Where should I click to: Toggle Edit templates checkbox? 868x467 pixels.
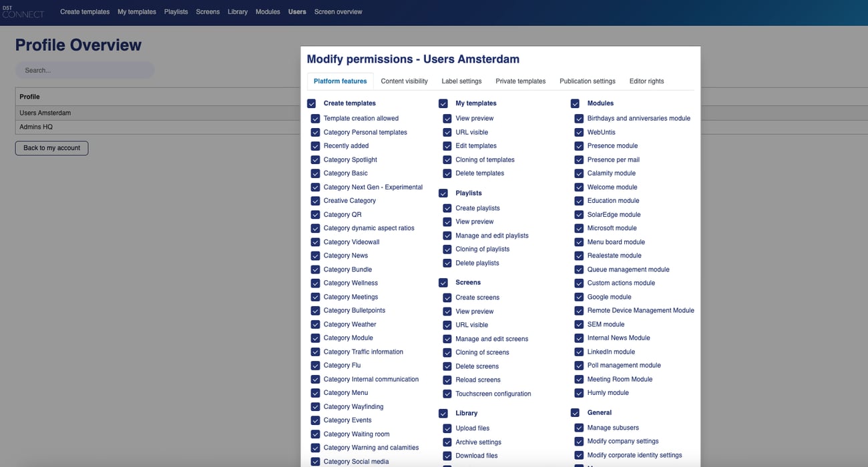point(447,145)
